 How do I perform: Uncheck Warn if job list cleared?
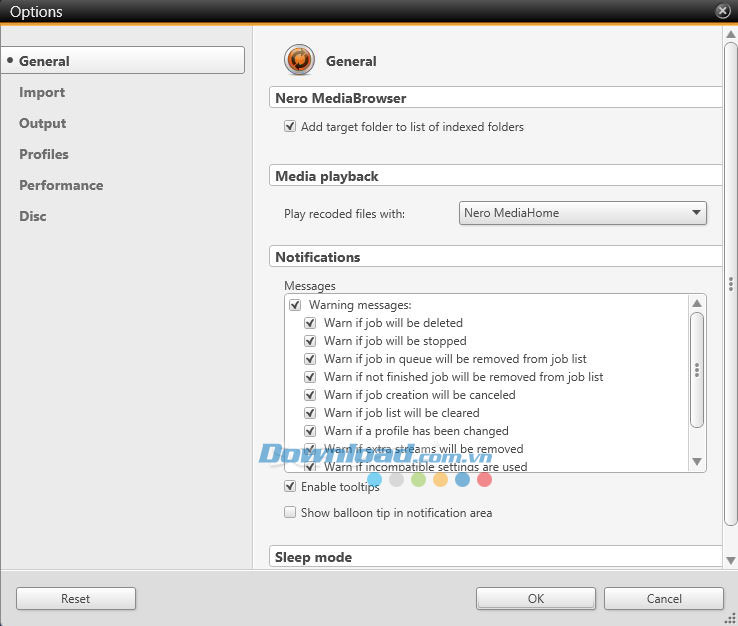click(x=310, y=413)
